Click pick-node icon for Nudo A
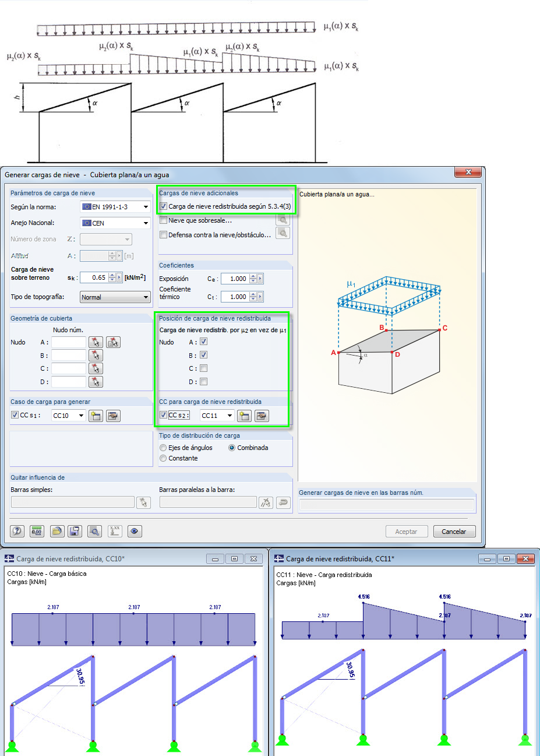Viewport: 540px width, 756px height. click(x=96, y=342)
